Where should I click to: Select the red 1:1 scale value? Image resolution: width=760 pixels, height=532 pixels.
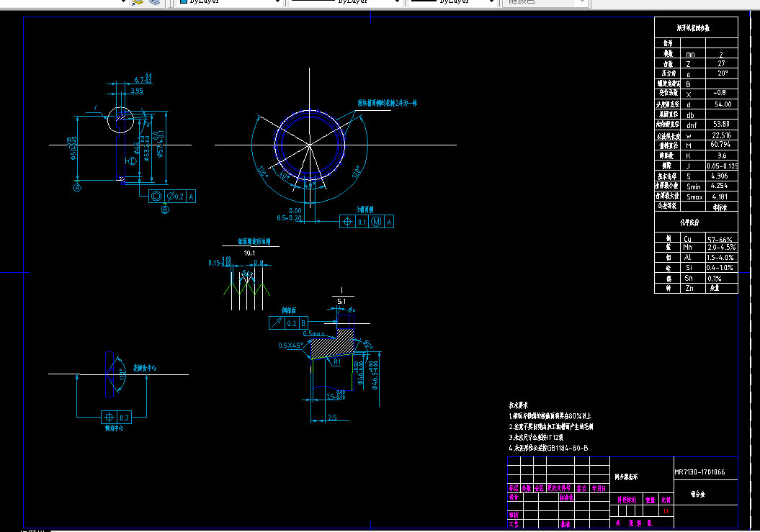[666, 511]
